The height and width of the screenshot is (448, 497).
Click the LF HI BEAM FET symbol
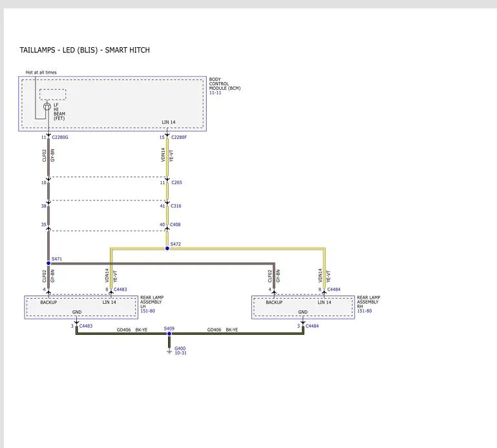pos(47,107)
